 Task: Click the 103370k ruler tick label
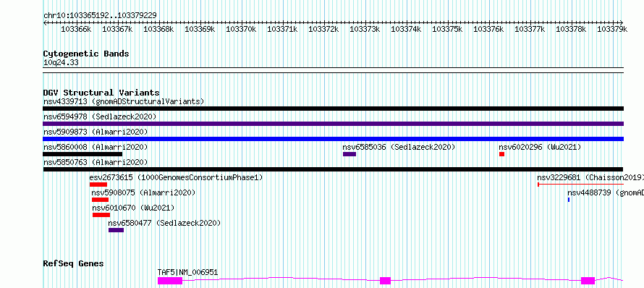click(241, 29)
